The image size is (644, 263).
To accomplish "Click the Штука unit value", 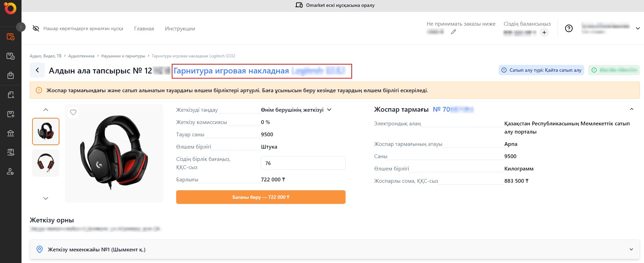I will coord(269,147).
